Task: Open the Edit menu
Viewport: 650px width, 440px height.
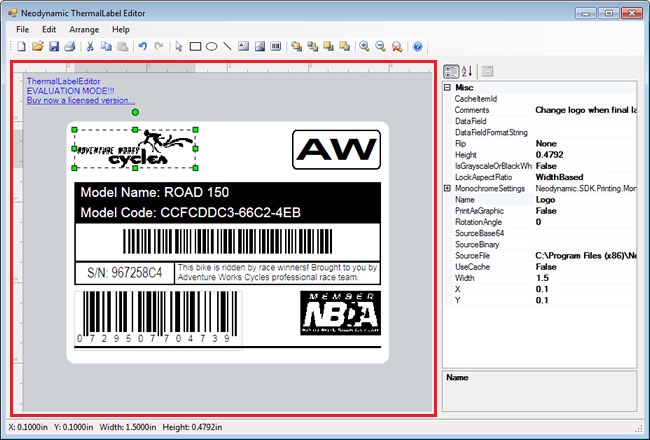Action: tap(49, 29)
